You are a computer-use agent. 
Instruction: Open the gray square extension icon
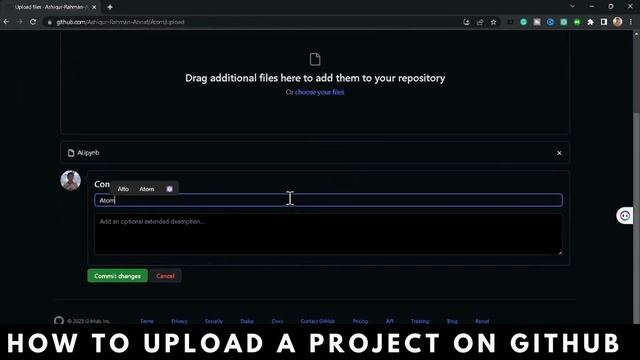click(537, 22)
